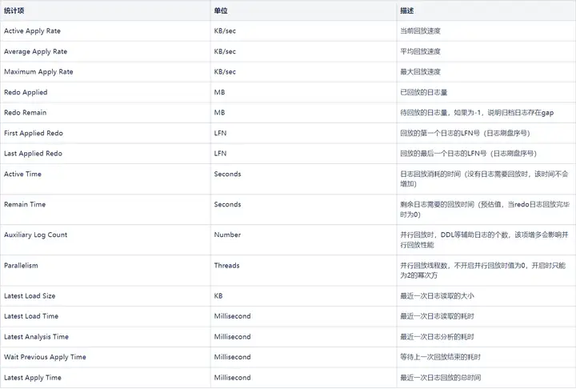
Task: Click the 已回放的日志量 description
Action: coord(424,93)
